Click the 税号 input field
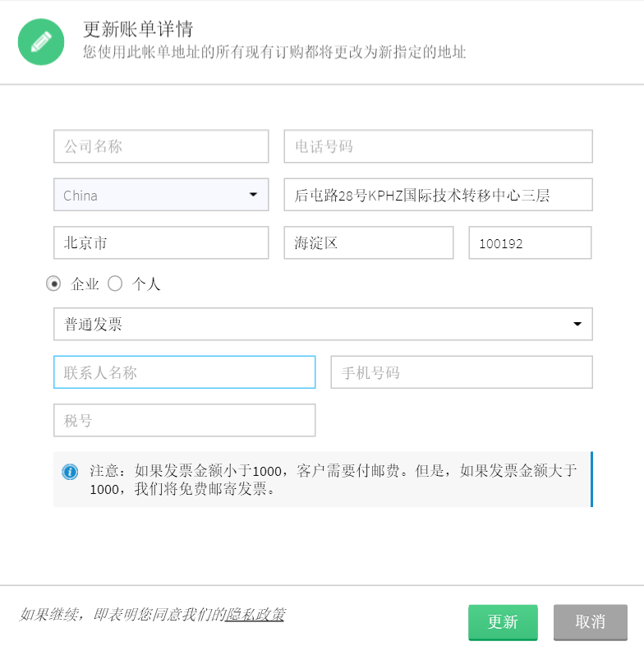 (x=184, y=421)
